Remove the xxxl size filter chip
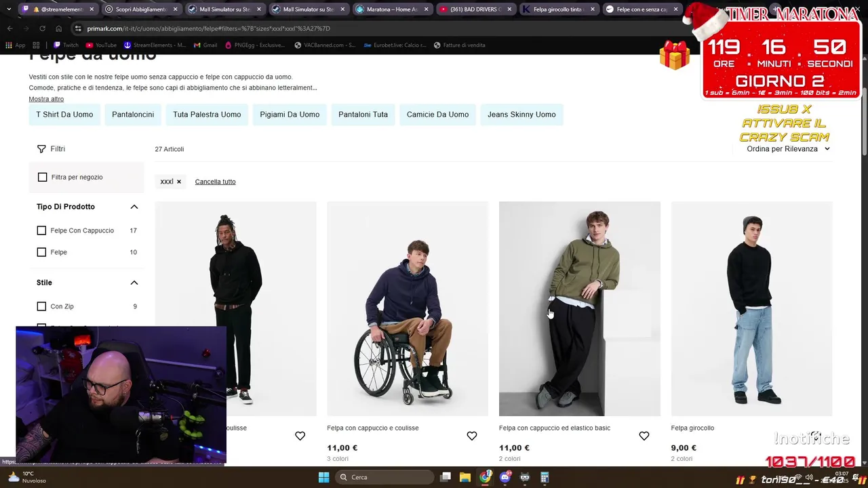The height and width of the screenshot is (488, 868). point(179,182)
